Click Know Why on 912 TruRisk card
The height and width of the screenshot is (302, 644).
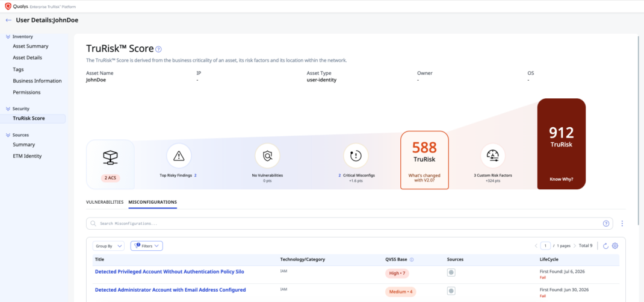click(562, 180)
